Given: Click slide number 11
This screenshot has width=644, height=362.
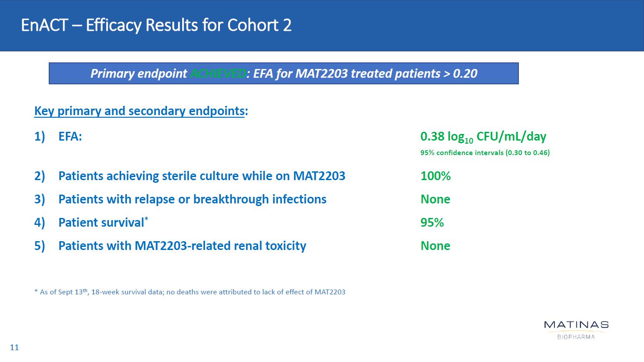Looking at the screenshot, I should coord(14,348).
